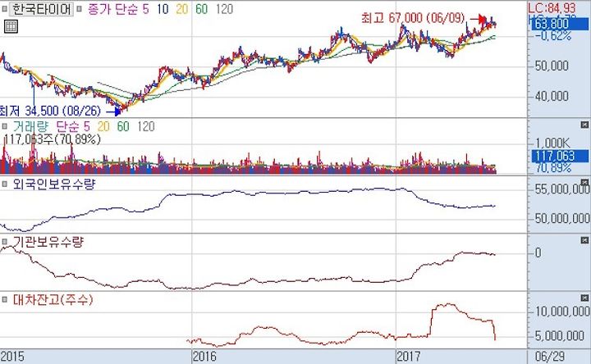
Task: Click the 거래량 volume panel title
Action: point(30,126)
